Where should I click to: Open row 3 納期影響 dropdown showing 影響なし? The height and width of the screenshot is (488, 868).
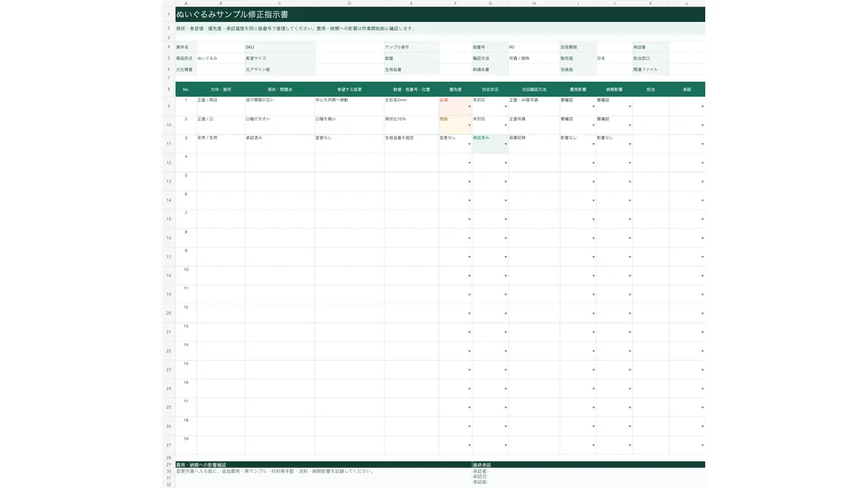pos(614,144)
